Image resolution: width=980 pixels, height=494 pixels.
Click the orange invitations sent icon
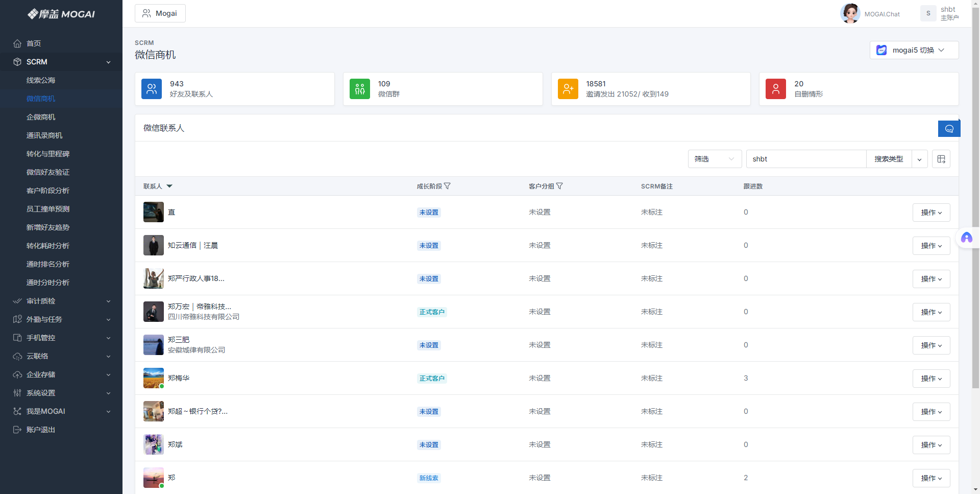point(568,89)
